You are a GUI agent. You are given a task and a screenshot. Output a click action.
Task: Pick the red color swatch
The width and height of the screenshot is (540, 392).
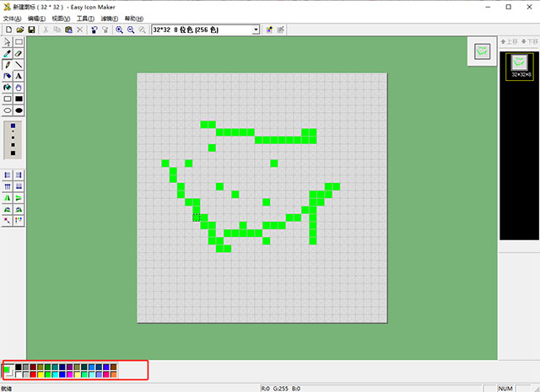coord(33,374)
